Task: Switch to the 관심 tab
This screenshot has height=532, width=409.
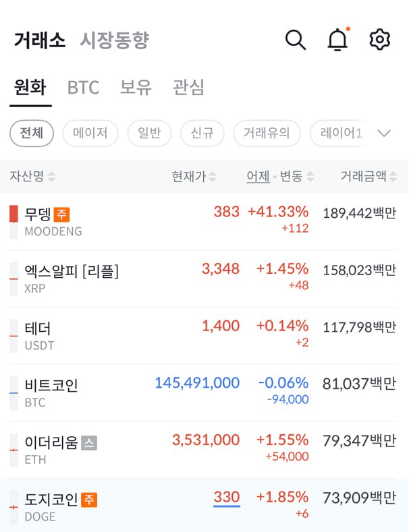Action: 188,88
